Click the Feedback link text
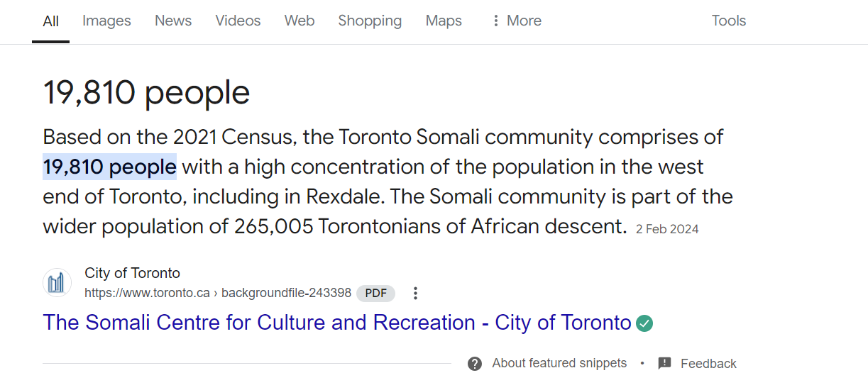Screen dimensions: 868x390 [708, 364]
